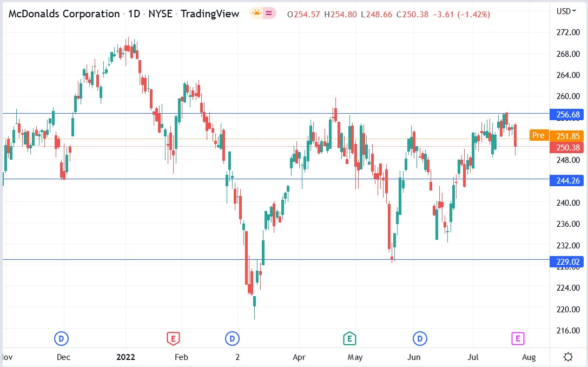Click the February earnings 'E' marker
The width and height of the screenshot is (588, 367).
pos(173,339)
